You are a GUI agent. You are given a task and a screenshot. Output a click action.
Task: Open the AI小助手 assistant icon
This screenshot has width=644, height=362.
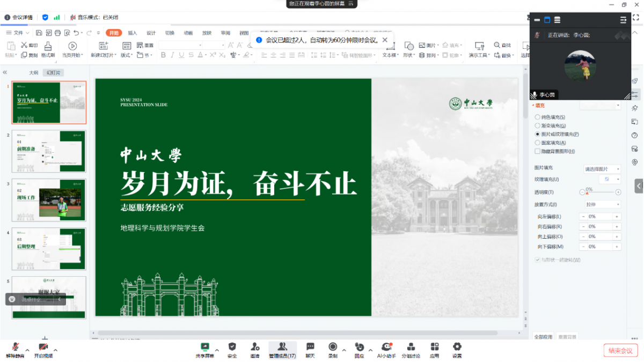coord(386,348)
